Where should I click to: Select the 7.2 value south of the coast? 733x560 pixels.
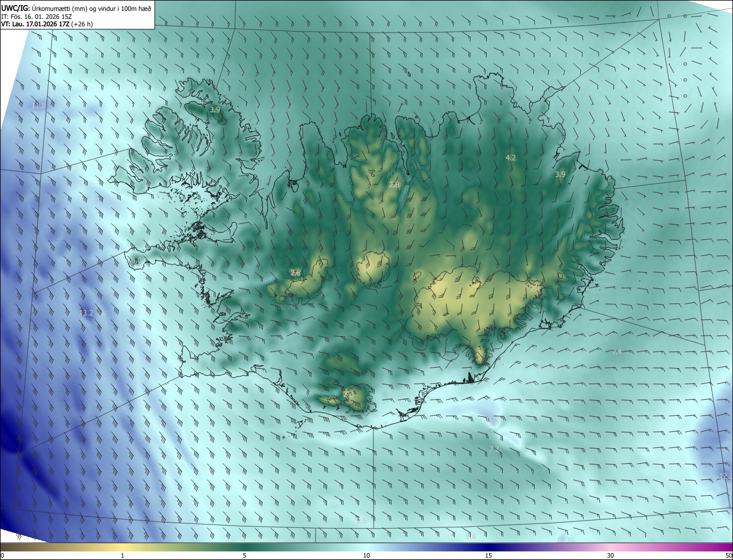494,450
